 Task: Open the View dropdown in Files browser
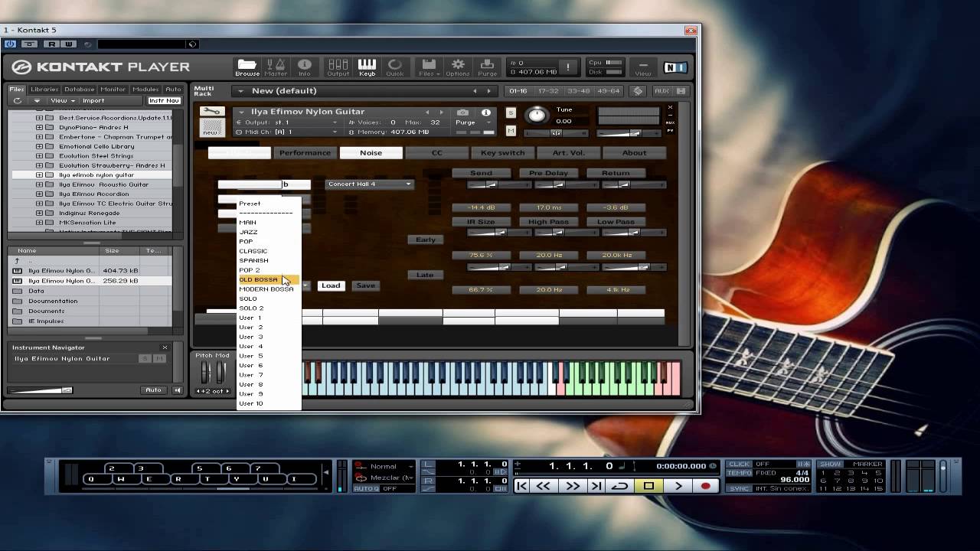pyautogui.click(x=63, y=101)
